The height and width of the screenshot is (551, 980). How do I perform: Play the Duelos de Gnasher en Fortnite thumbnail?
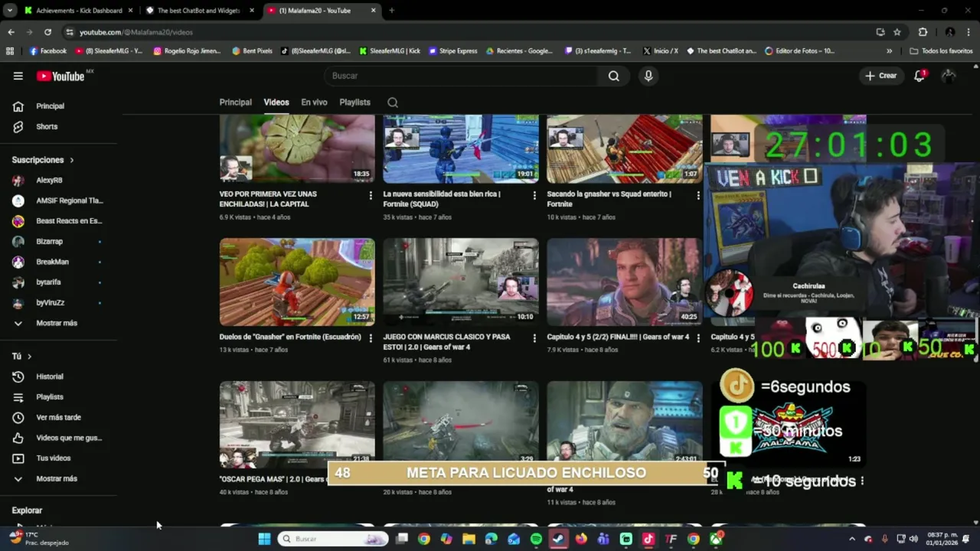click(297, 282)
